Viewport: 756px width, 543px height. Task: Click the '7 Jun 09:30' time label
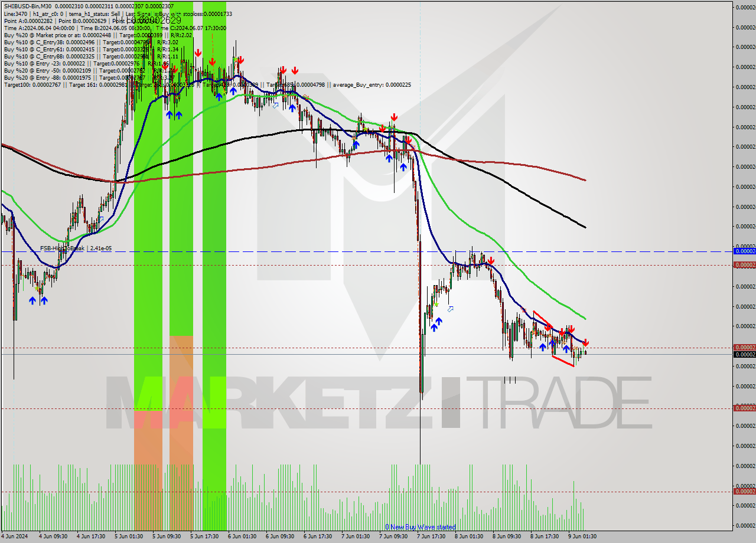[x=393, y=537]
